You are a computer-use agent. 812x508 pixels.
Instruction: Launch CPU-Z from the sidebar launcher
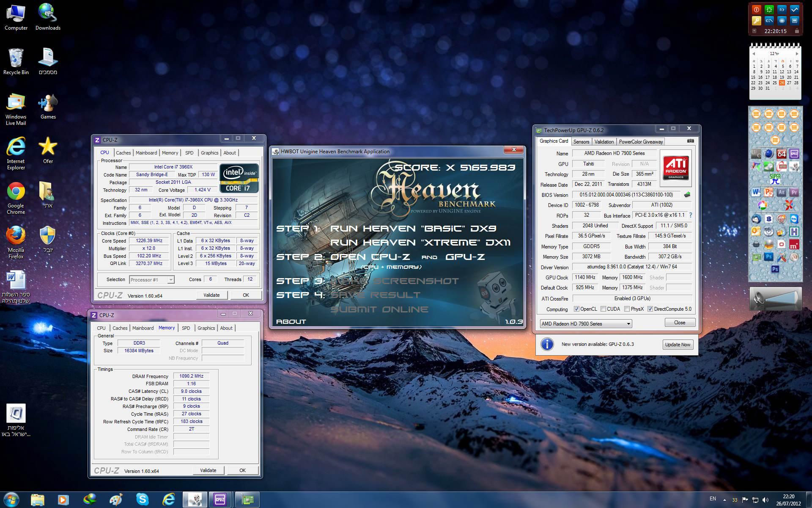[794, 154]
